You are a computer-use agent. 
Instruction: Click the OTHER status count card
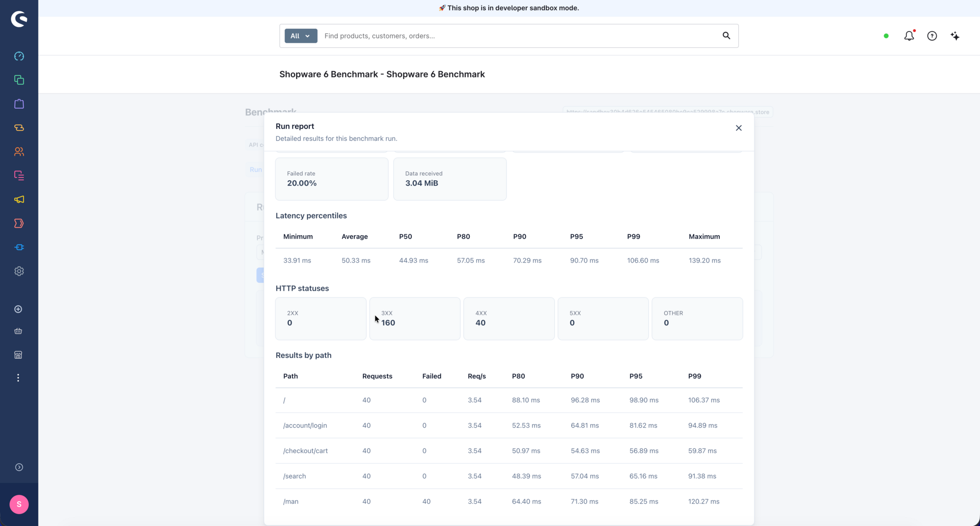(x=697, y=319)
